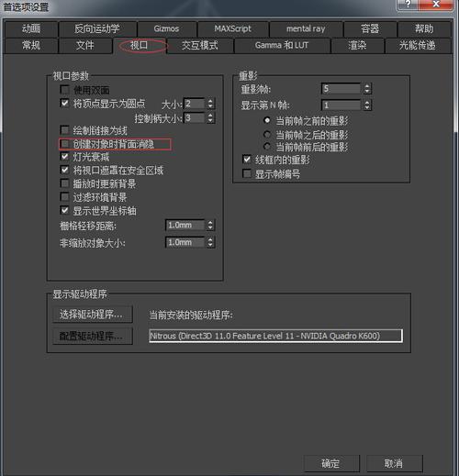Image resolution: width=459 pixels, height=476 pixels.
Task: Click the 控制柄大小 value field
Action: (195, 117)
